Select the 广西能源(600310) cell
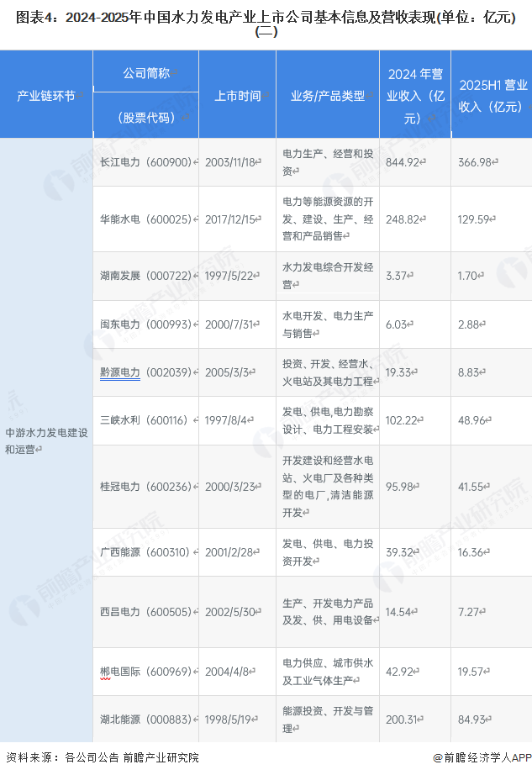Viewport: 532px width, 775px height. pos(145,552)
